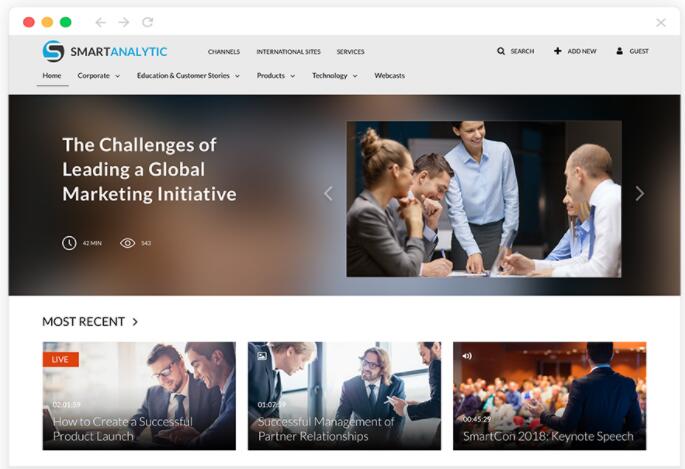Screen dimensions: 685x469
Task: Click the SmartAnalytic logo icon
Action: pyautogui.click(x=53, y=51)
